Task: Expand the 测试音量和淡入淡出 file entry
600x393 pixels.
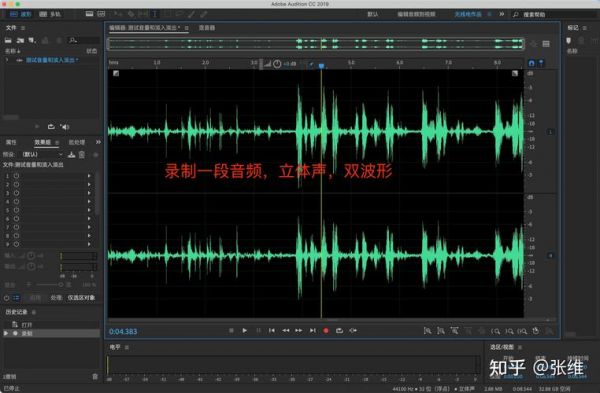Action: (7, 60)
